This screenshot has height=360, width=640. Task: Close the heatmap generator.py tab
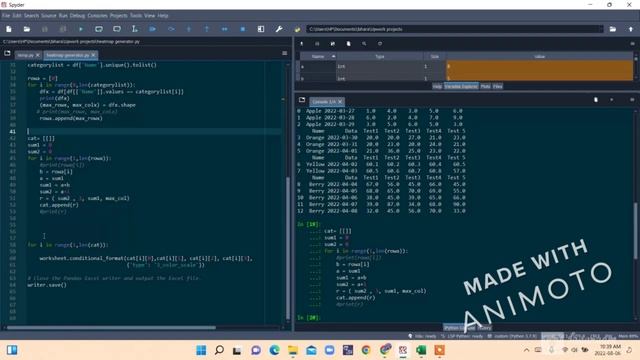click(93, 55)
